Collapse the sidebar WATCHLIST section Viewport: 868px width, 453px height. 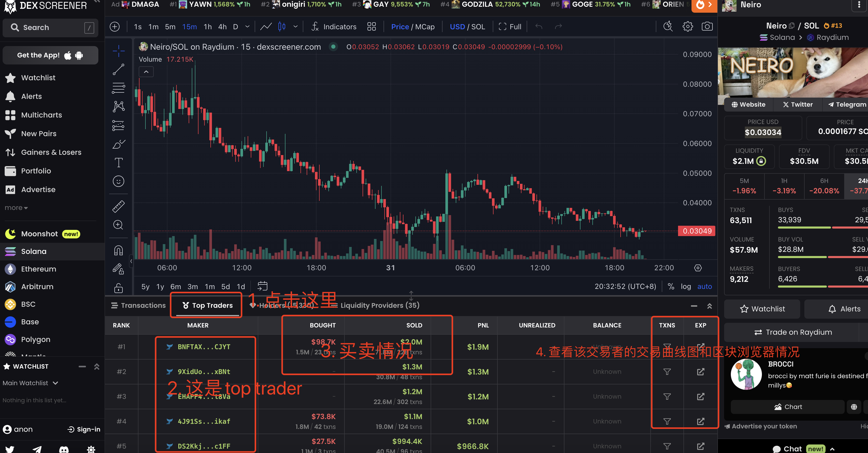coord(82,366)
